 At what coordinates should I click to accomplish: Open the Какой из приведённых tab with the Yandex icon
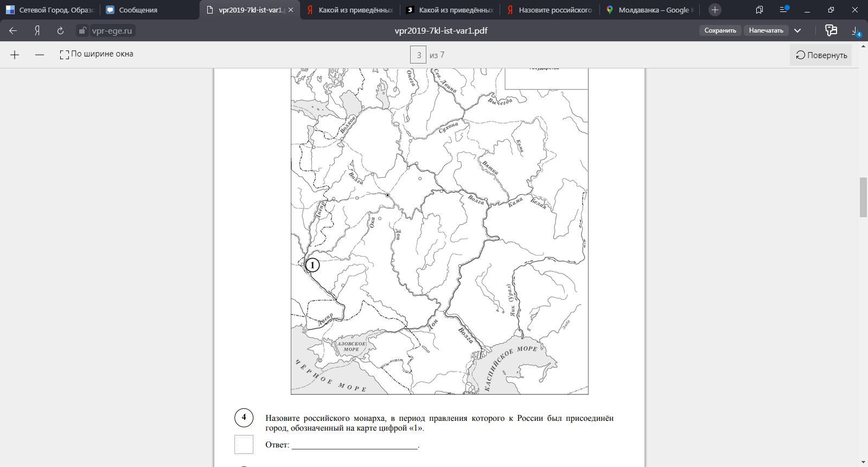coord(350,10)
